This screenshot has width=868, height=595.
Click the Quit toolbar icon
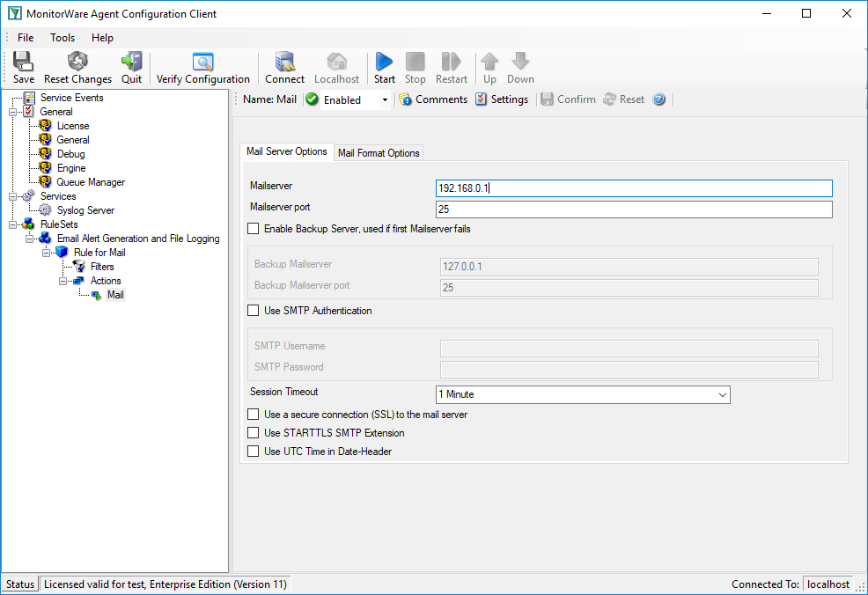tap(131, 62)
